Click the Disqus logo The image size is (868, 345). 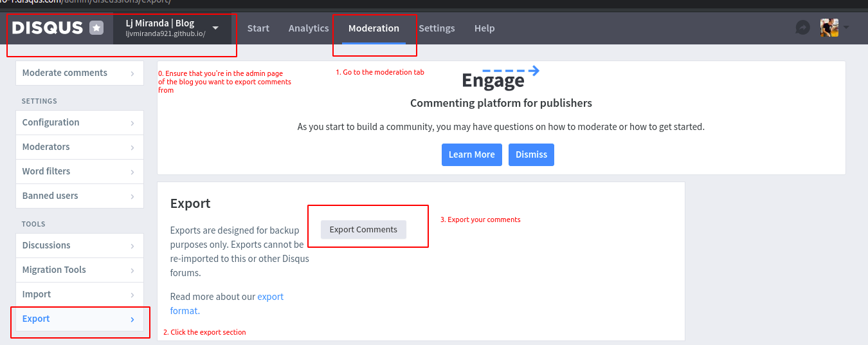coord(48,28)
